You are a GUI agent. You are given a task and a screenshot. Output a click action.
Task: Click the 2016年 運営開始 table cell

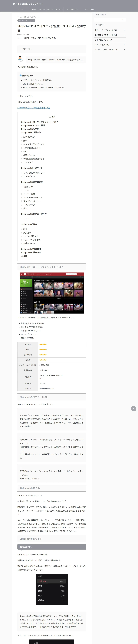click(62, 384)
